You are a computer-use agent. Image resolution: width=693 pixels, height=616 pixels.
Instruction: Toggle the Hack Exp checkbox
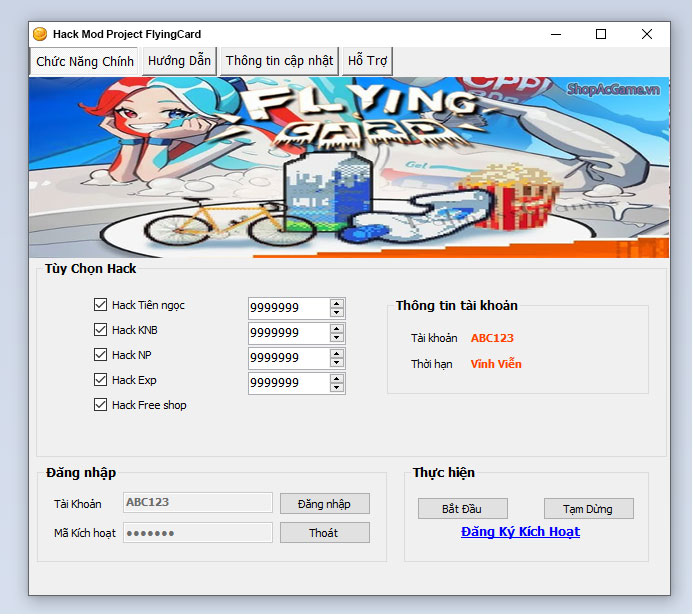[x=100, y=380]
